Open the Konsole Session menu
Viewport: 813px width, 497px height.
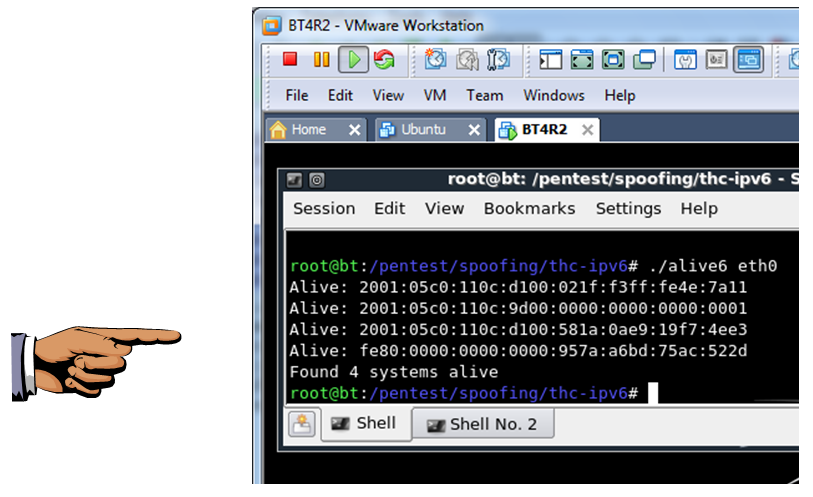click(324, 208)
